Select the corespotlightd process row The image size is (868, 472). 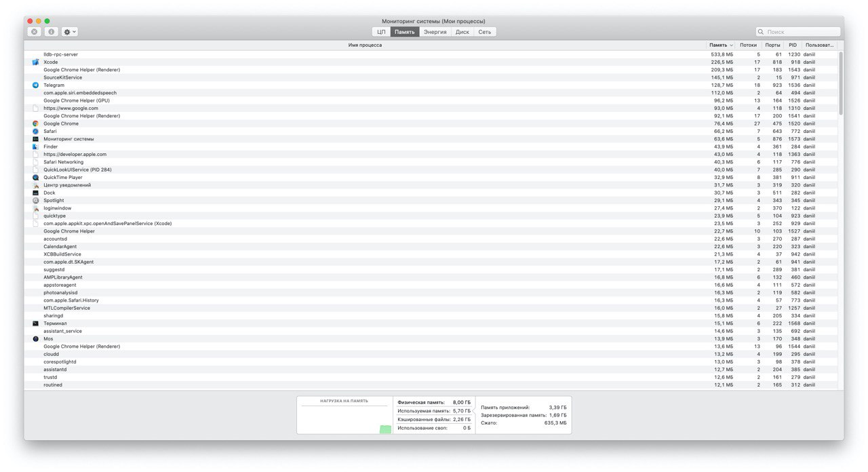(x=431, y=361)
